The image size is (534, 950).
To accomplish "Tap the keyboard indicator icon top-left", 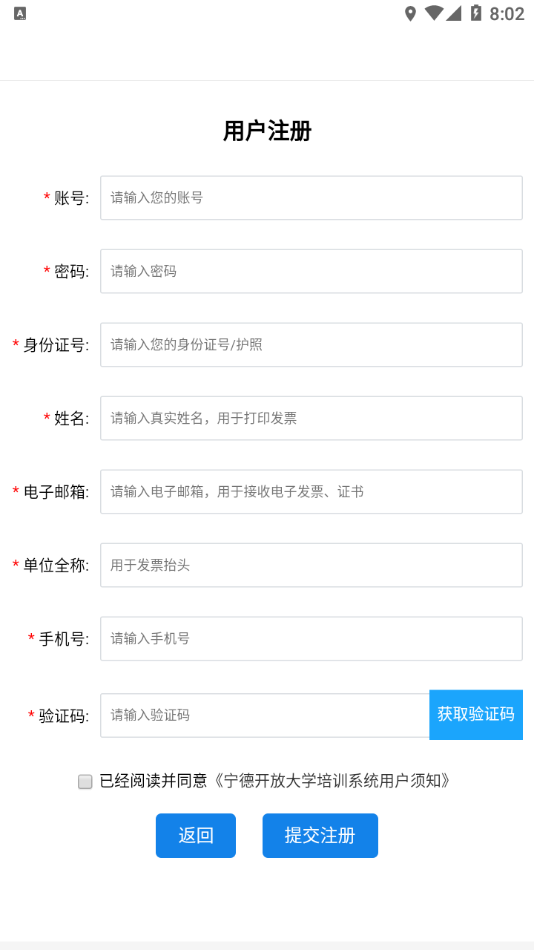I will [x=20, y=13].
